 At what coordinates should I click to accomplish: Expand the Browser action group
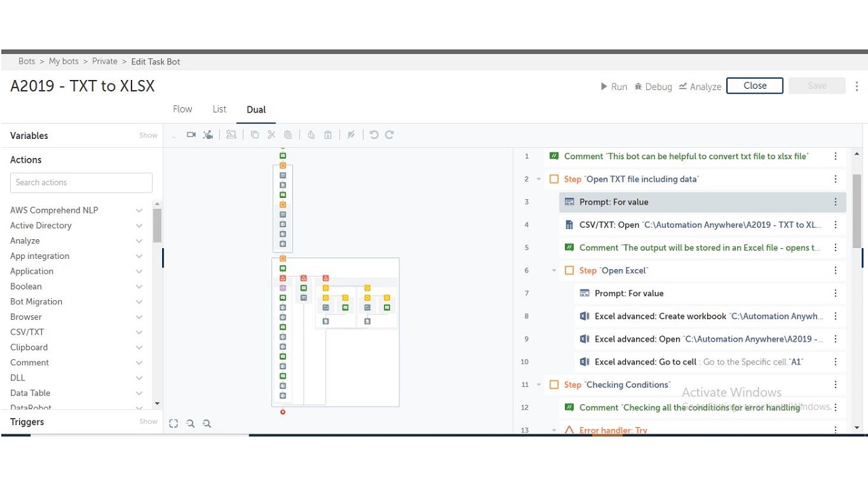tap(139, 317)
